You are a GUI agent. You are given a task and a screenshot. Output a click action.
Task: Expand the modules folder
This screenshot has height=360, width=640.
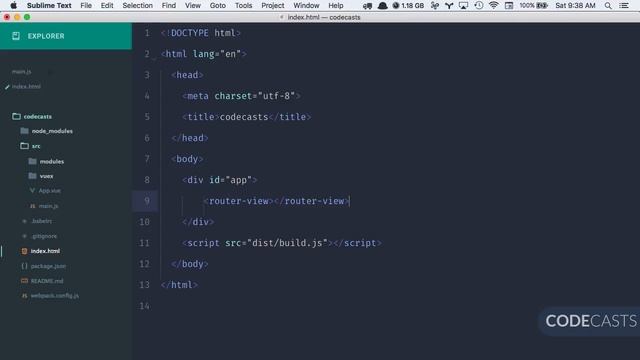pos(52,162)
